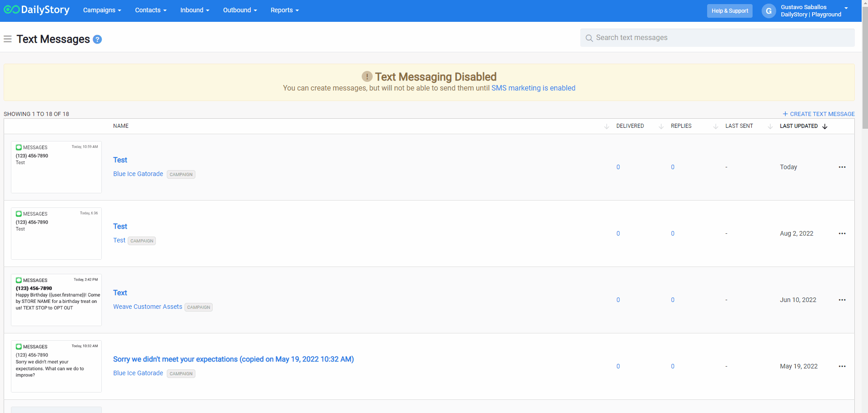Viewport: 868px width, 413px height.
Task: Open the Gustavo Saballos account dropdown arrow
Action: click(846, 8)
